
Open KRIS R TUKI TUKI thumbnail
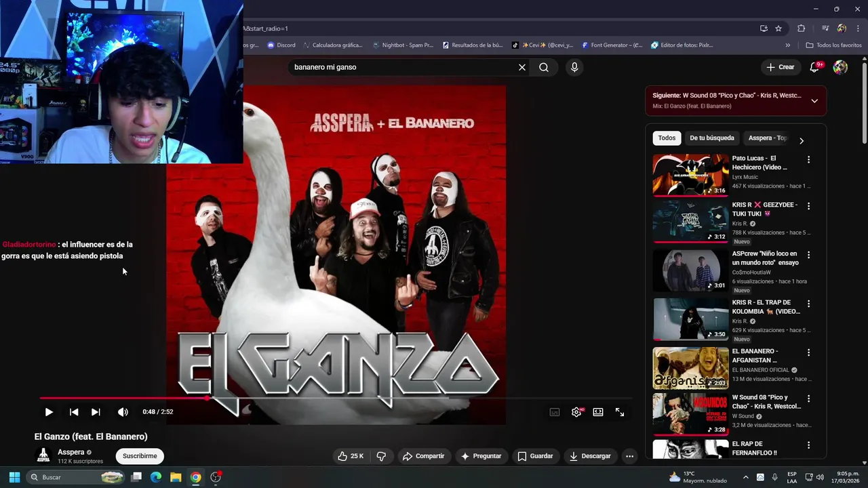(x=690, y=221)
